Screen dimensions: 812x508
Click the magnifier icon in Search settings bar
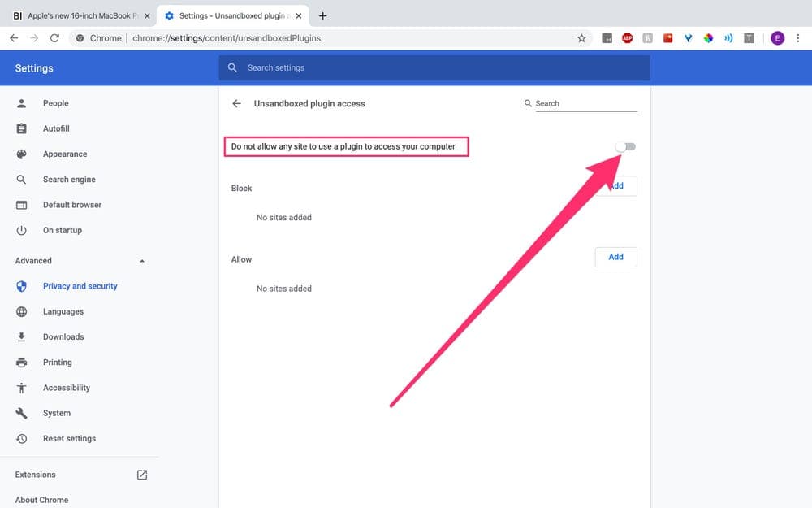click(232, 68)
